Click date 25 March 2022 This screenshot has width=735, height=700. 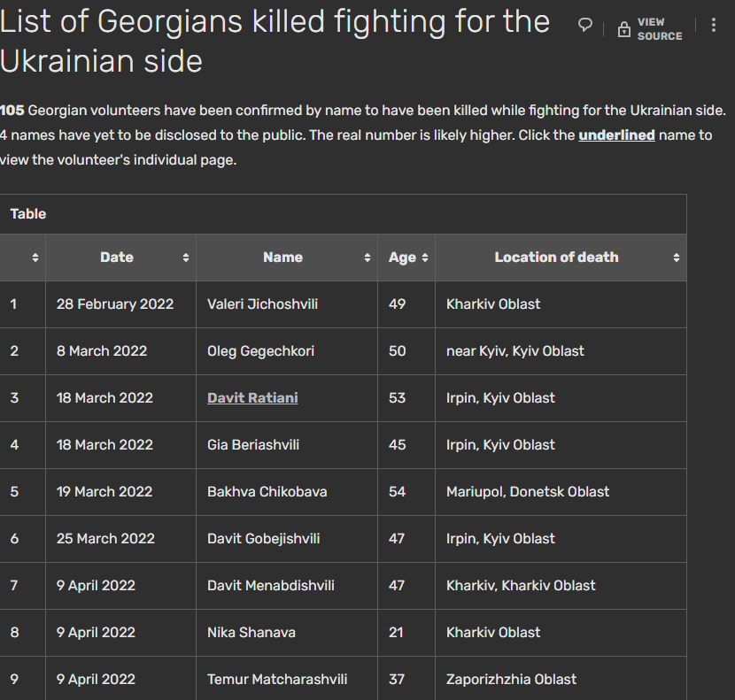click(x=105, y=538)
